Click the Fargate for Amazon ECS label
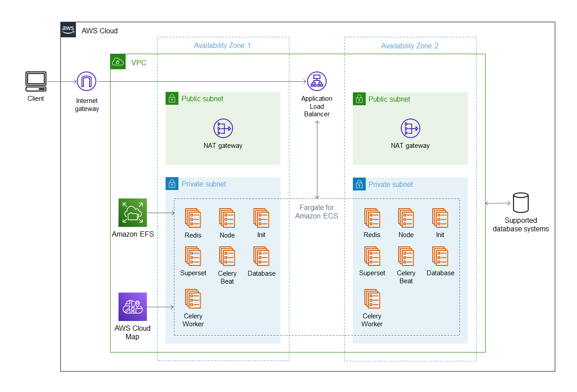The image size is (577, 392). (x=317, y=212)
